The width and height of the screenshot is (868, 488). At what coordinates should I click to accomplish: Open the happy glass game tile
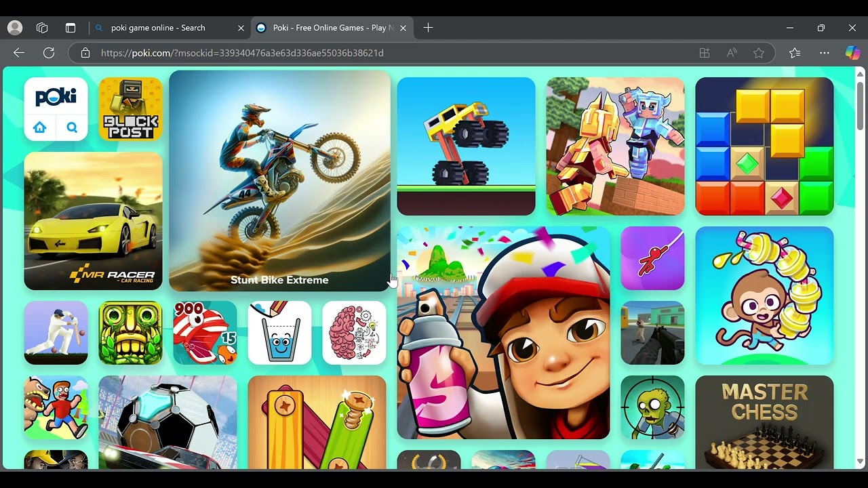(279, 333)
